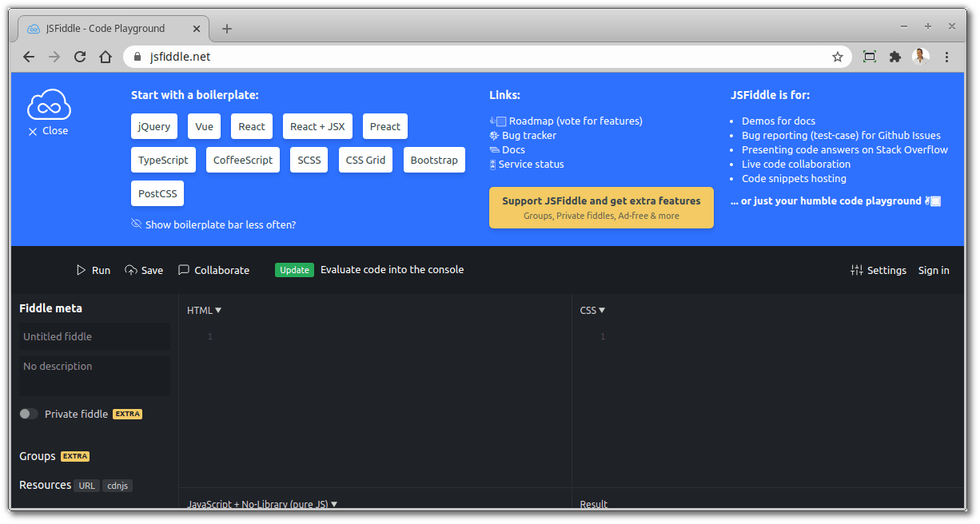Click the crossed-eye icon beside Show boilerplate bar
Viewport: 980px width, 524px height.
[x=137, y=224]
